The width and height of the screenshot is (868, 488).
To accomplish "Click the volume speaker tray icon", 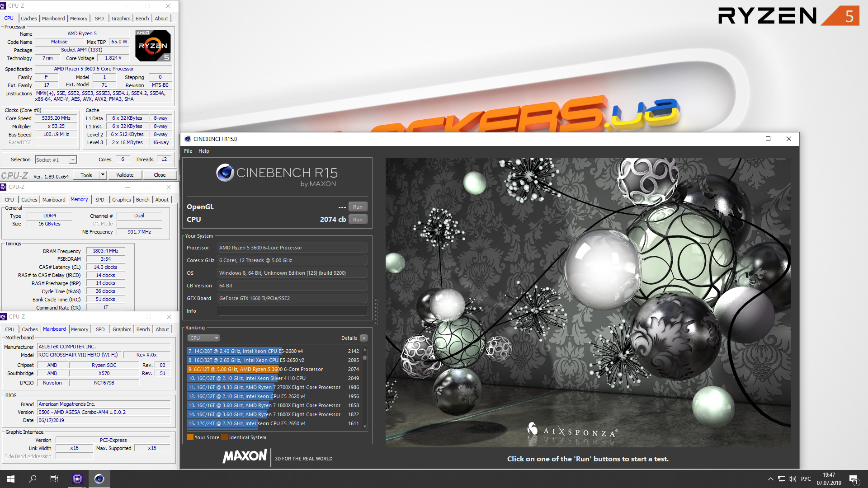I will pyautogui.click(x=793, y=479).
